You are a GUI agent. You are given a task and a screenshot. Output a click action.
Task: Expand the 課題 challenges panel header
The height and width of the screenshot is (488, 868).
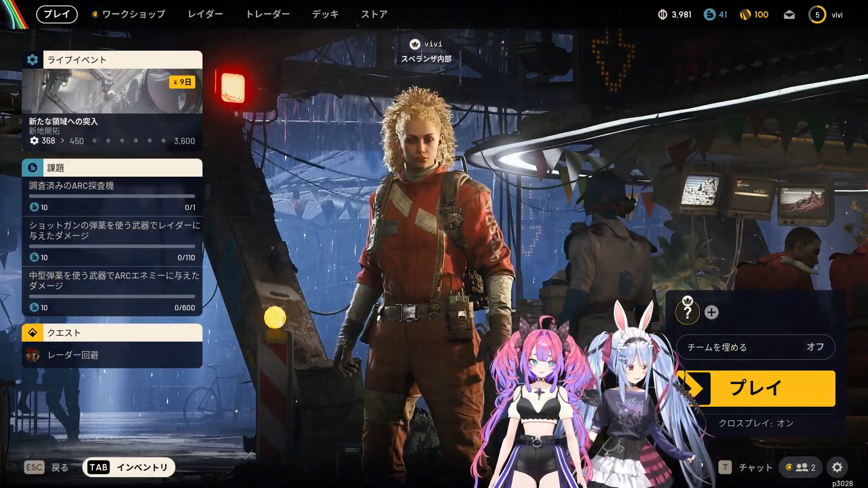pyautogui.click(x=122, y=168)
